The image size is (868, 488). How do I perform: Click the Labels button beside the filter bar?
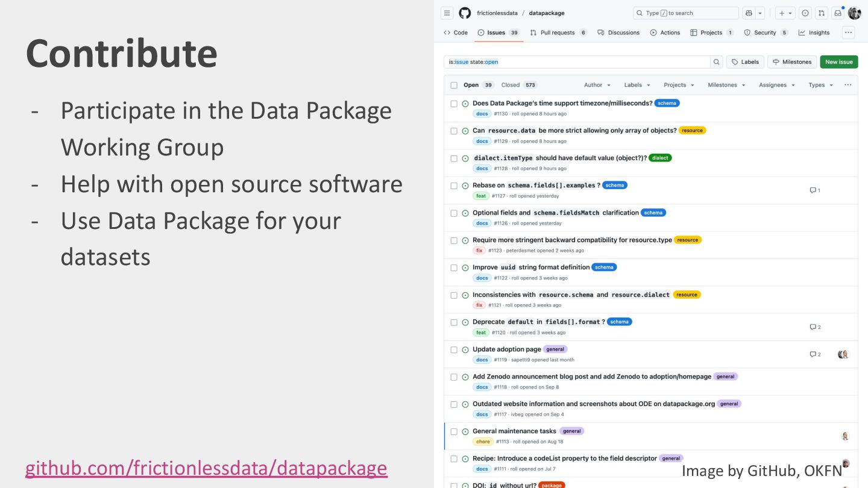[745, 61]
